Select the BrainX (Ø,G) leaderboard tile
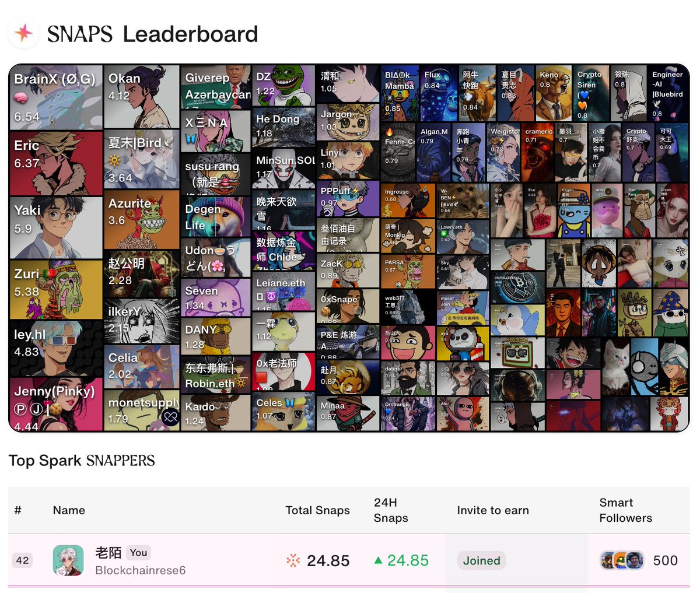 coord(56,97)
